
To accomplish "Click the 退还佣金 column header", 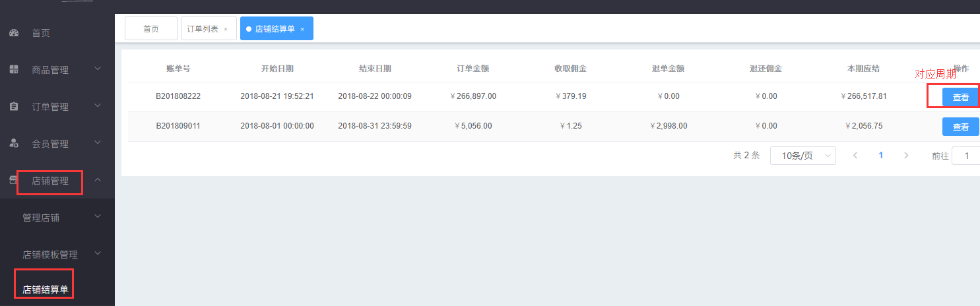I will coord(766,69).
